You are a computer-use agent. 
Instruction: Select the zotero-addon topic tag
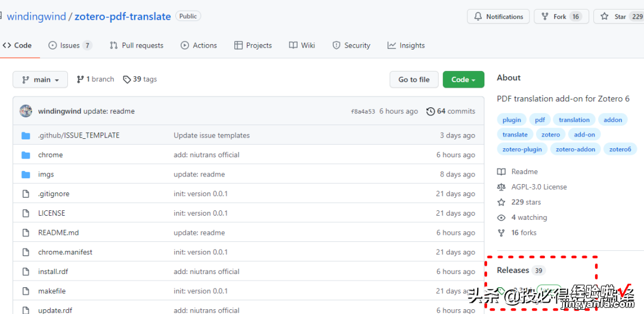(x=575, y=150)
